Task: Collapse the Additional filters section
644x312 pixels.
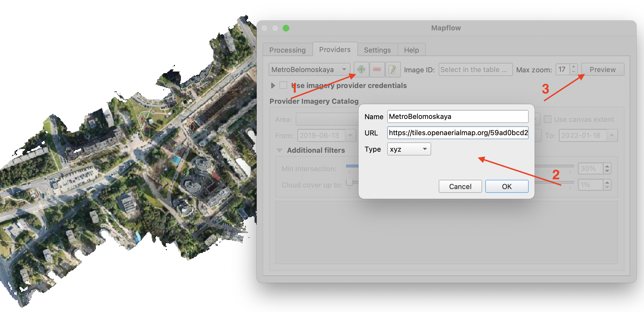Action: (x=279, y=150)
